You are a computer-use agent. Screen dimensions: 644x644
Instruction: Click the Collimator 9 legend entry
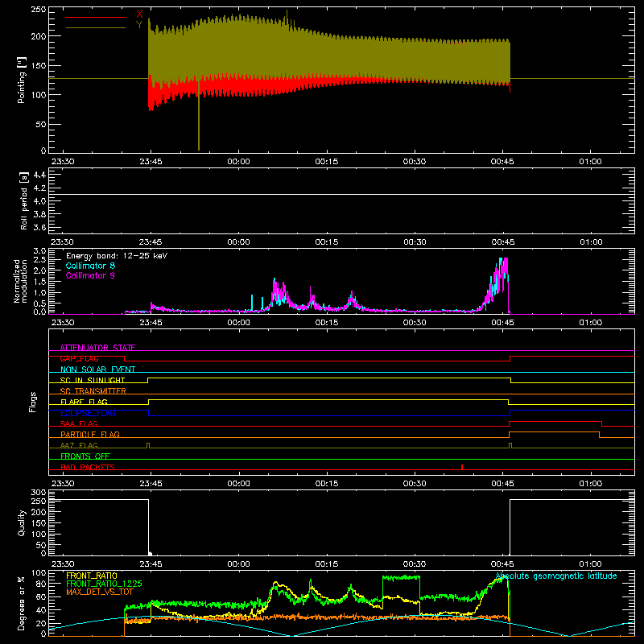point(90,275)
